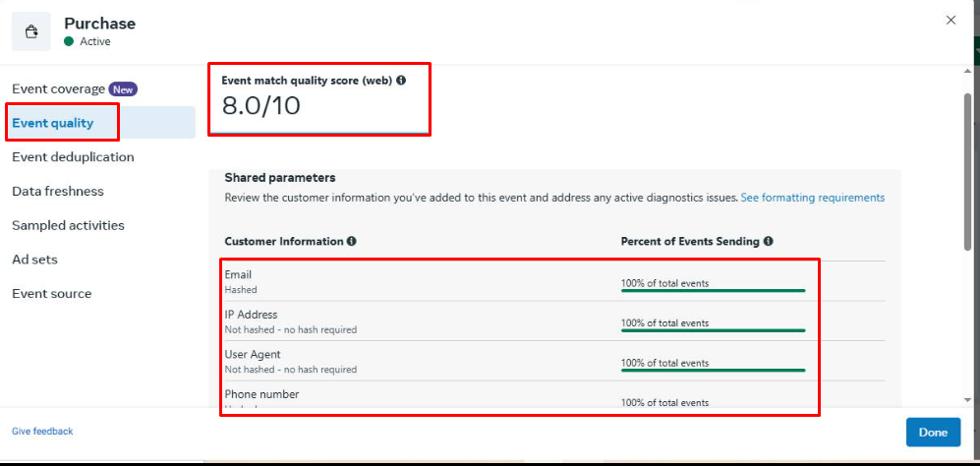Click the Purchase shopping bag icon
The width and height of the screenshot is (980, 466).
pos(31,31)
